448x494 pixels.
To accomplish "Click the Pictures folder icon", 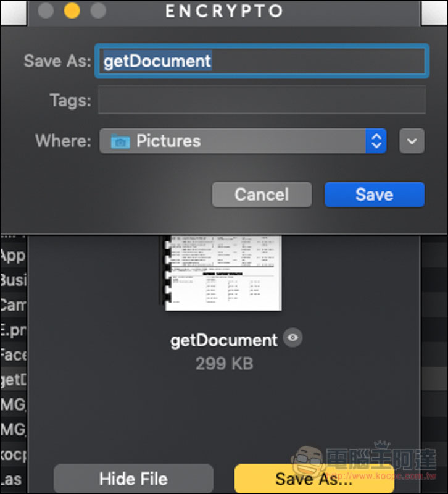I will point(120,141).
